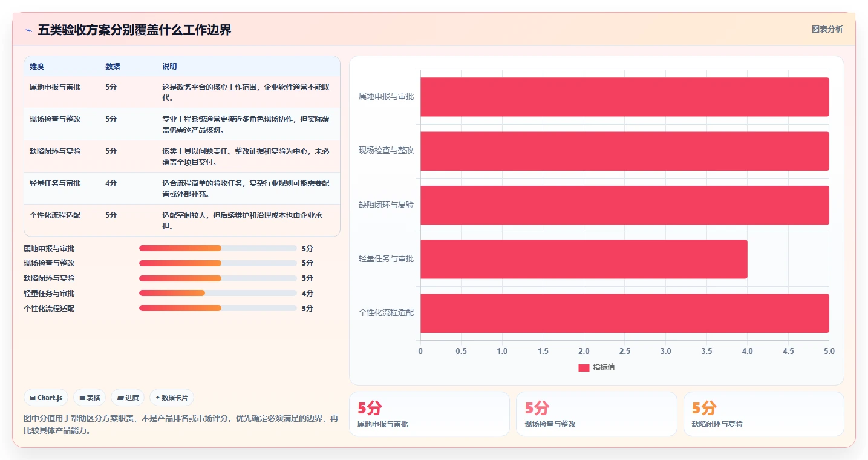Click the 轻量任务与审批 label in progress list
868x460 pixels.
(x=49, y=294)
